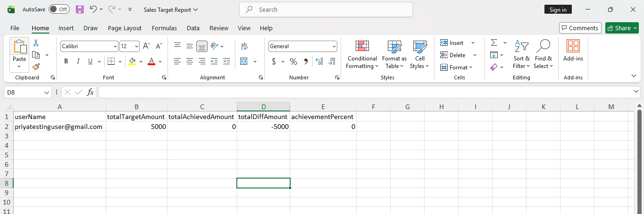The image size is (644, 214).
Task: Save the workbook with the floppy disk icon
Action: click(x=80, y=9)
